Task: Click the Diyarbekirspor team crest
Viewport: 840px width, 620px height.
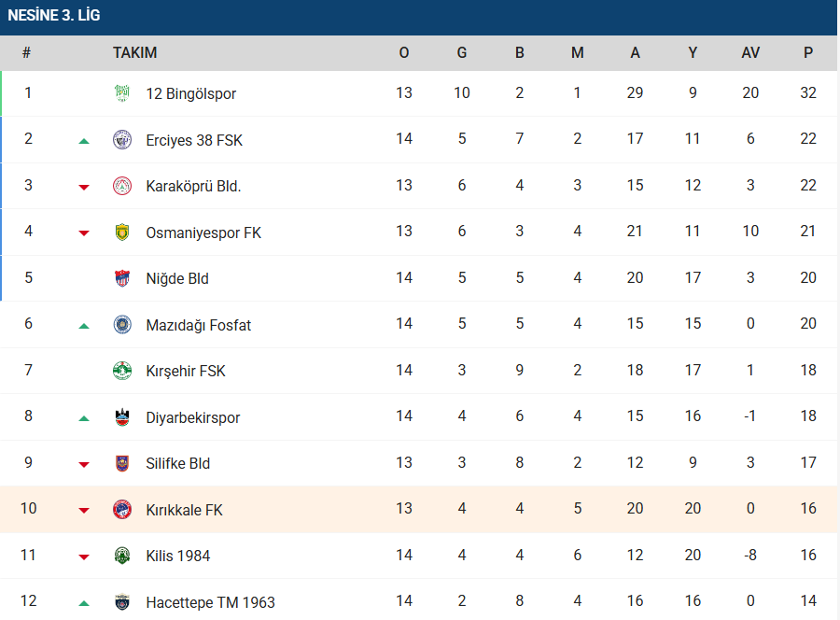Action: pyautogui.click(x=122, y=417)
